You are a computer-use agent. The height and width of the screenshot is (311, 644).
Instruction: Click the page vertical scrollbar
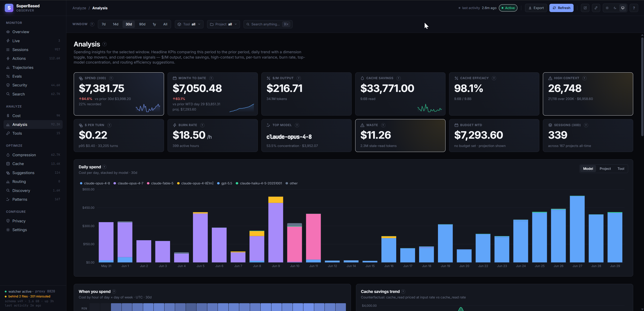[642, 87]
